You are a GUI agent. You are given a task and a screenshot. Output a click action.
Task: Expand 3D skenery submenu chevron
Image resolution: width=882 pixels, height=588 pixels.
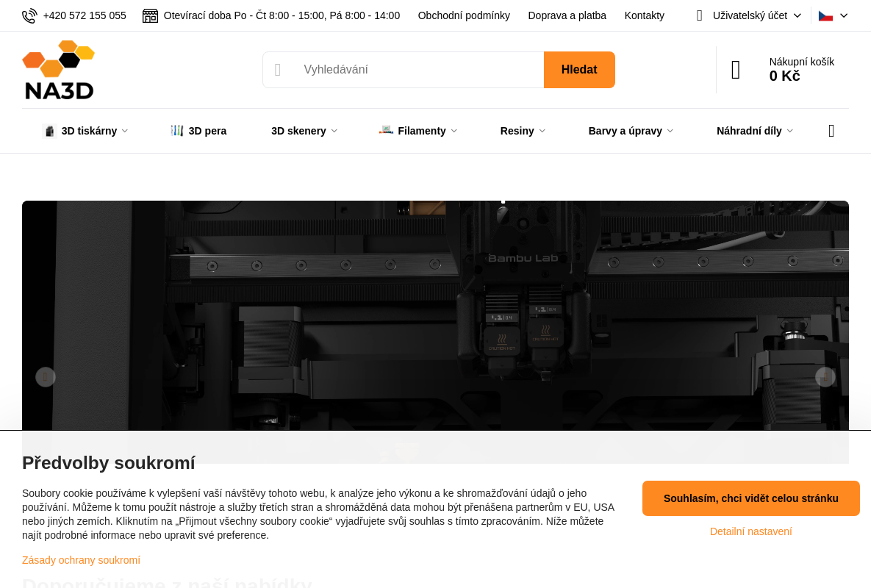pos(334,131)
